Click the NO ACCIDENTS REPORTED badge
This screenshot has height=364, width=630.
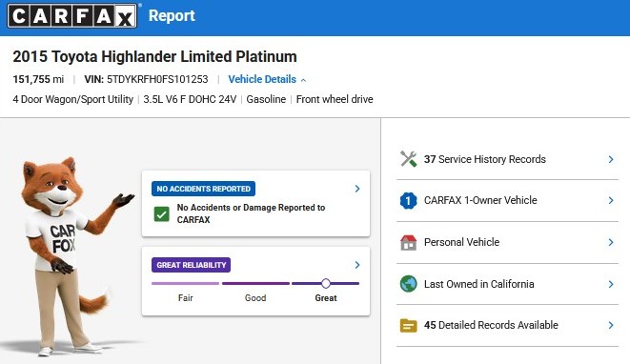(203, 189)
